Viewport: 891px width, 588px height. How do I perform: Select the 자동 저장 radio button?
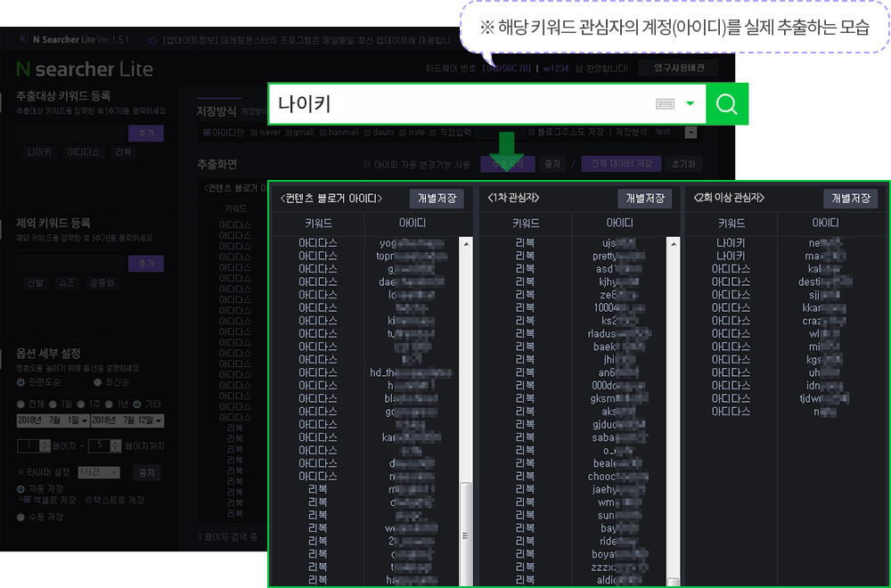click(21, 489)
